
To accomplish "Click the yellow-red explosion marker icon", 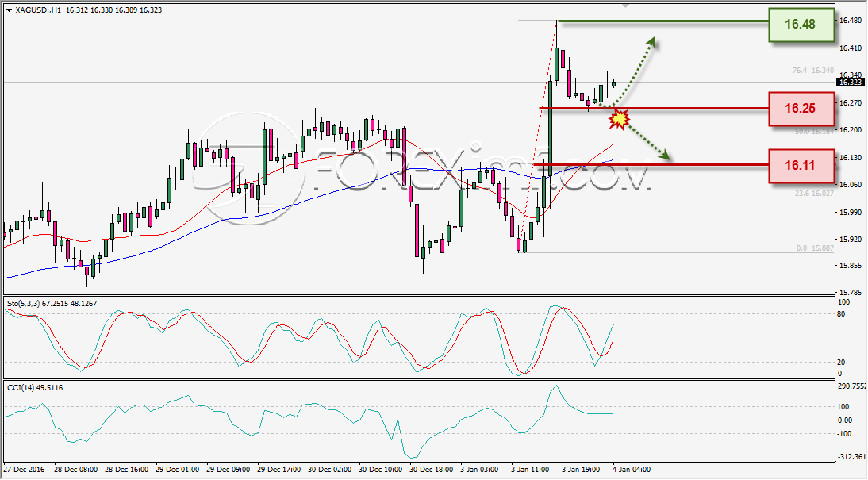I will pos(620,119).
